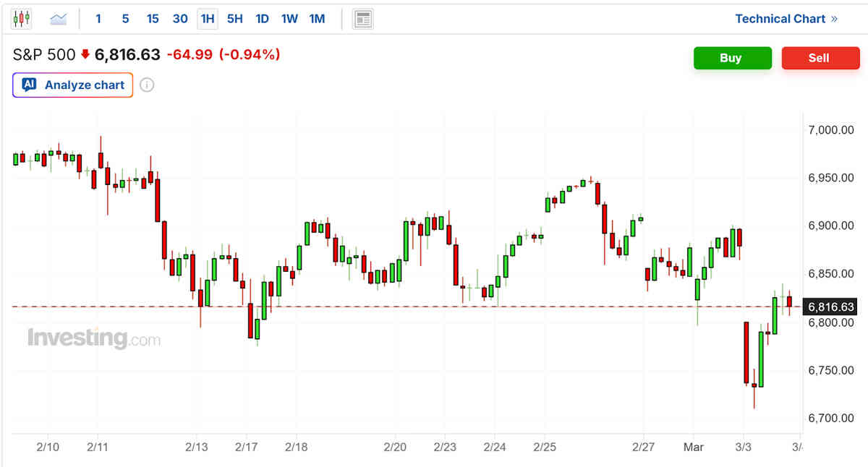Click the 6,816.63 current price label on axis

pyautogui.click(x=831, y=307)
